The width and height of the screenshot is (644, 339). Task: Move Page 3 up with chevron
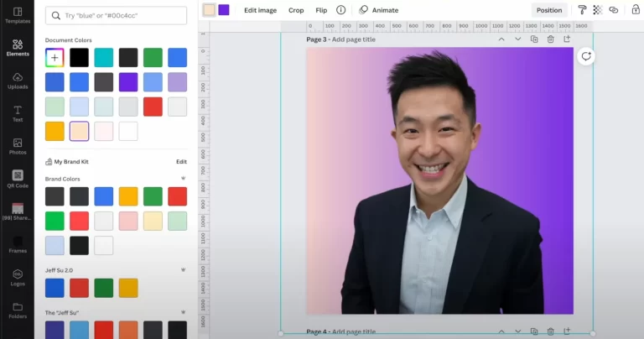tap(501, 39)
